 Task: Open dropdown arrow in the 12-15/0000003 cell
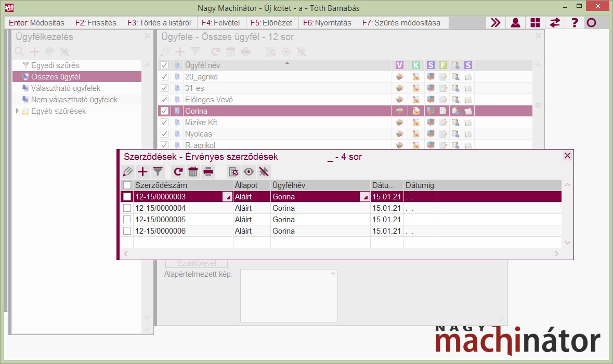click(228, 197)
